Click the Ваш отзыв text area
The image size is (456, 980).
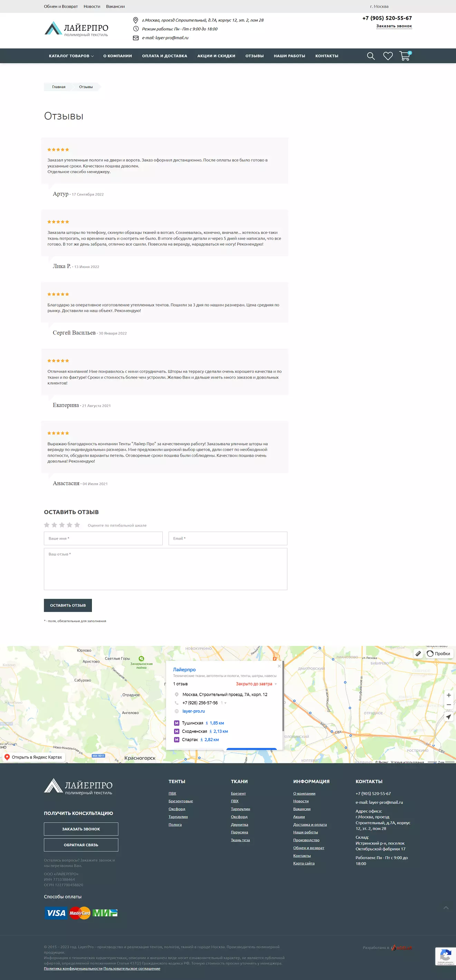coord(165,569)
